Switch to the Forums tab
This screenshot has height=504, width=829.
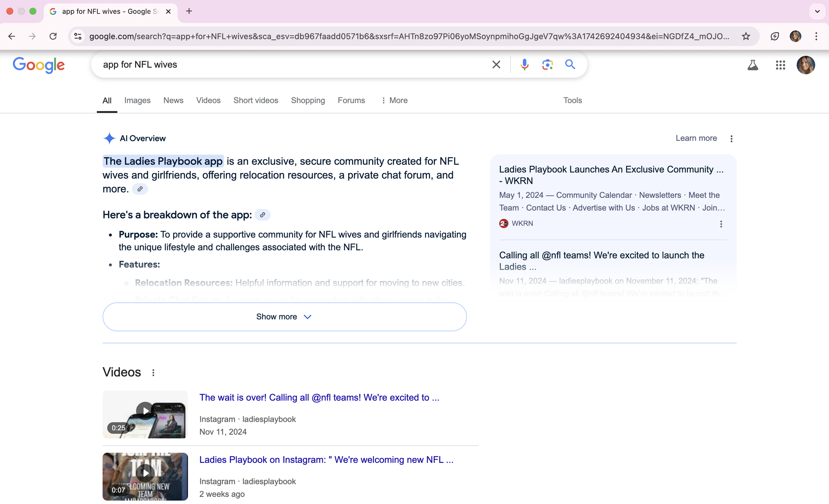click(x=351, y=100)
